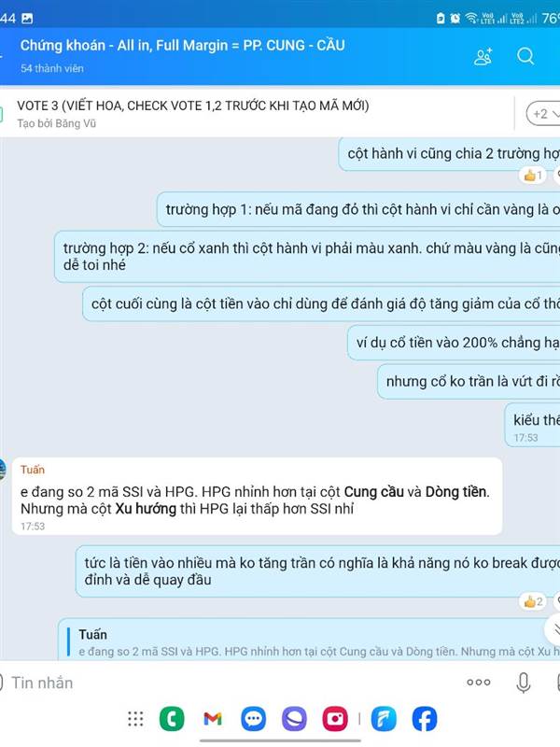Tap the thumbs-up reaction with count 2

click(x=533, y=601)
